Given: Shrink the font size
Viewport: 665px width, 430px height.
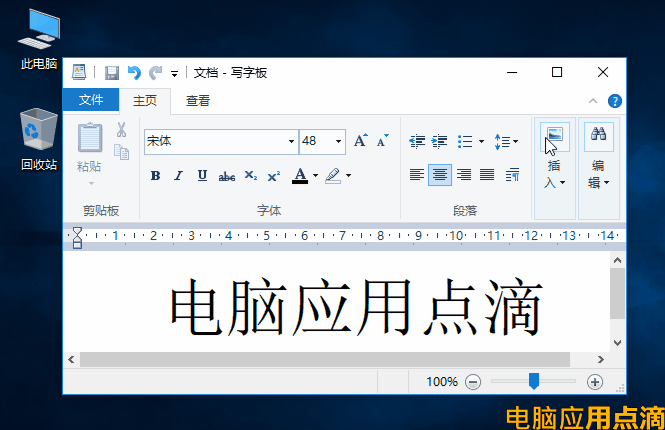Looking at the screenshot, I should pyautogui.click(x=383, y=141).
